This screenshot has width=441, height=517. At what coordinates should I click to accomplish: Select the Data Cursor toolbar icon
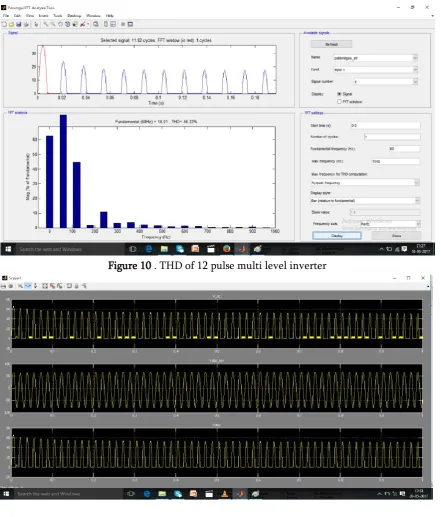point(75,24)
